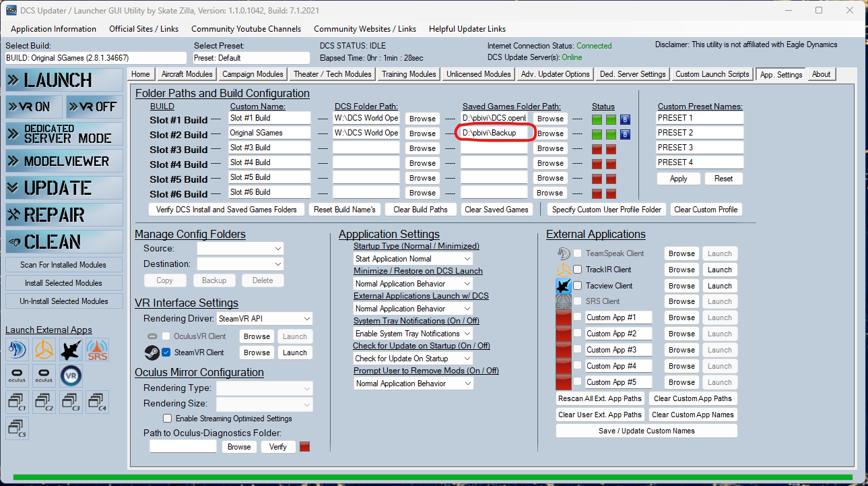The width and height of the screenshot is (868, 486).
Task: Open TrackIR icon under Launch External Apps
Action: (x=44, y=350)
